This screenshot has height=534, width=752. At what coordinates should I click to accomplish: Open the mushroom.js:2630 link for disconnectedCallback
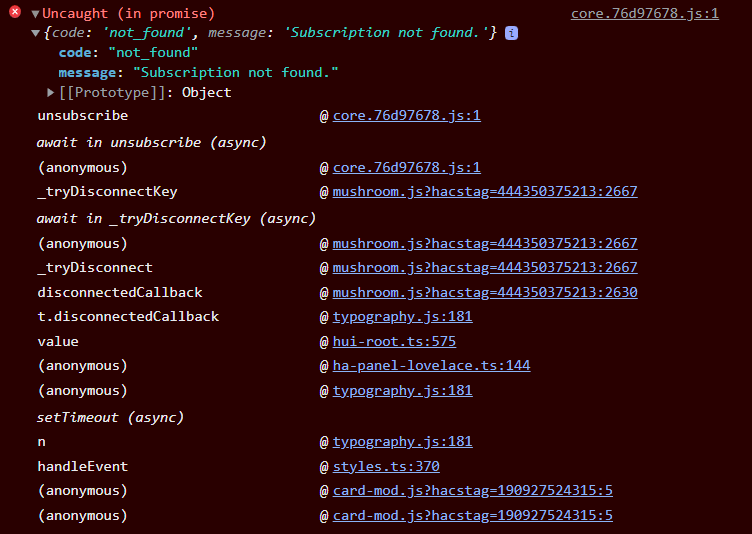pyautogui.click(x=485, y=292)
